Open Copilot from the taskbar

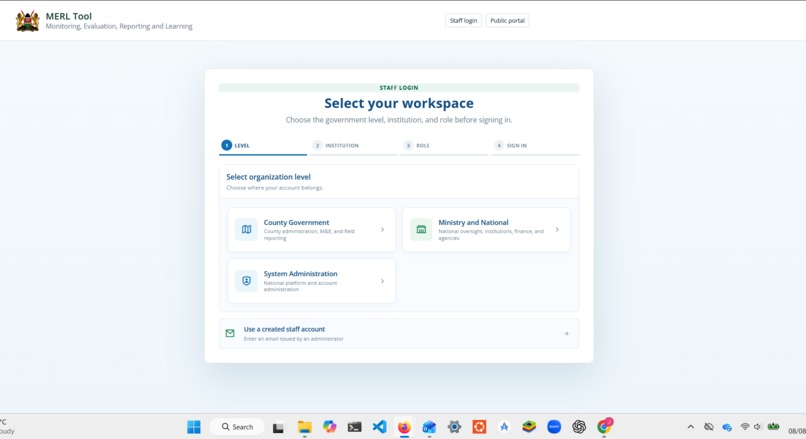click(329, 427)
